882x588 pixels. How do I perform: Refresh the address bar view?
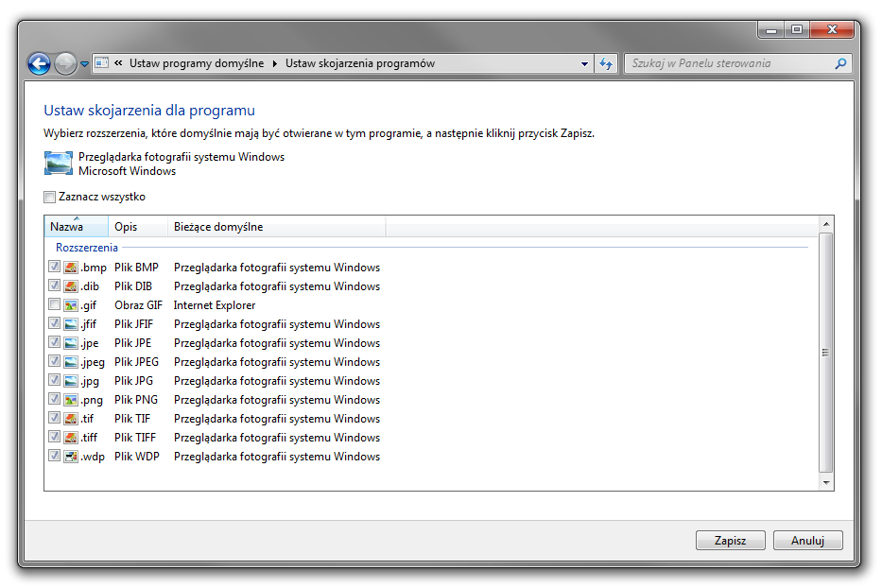point(606,63)
